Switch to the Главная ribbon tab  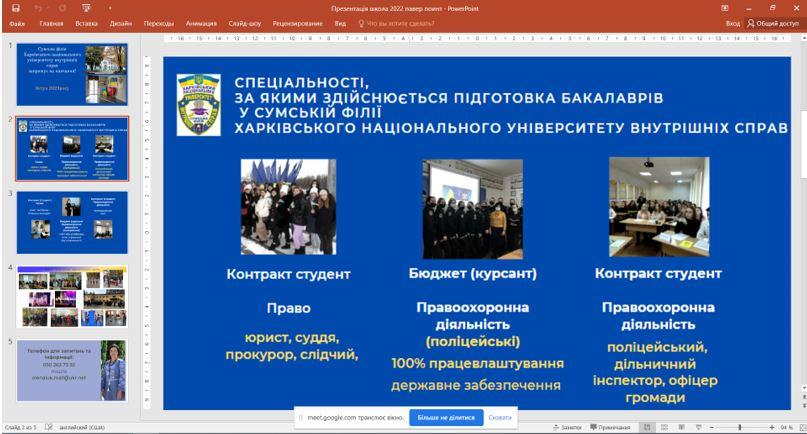click(x=51, y=23)
